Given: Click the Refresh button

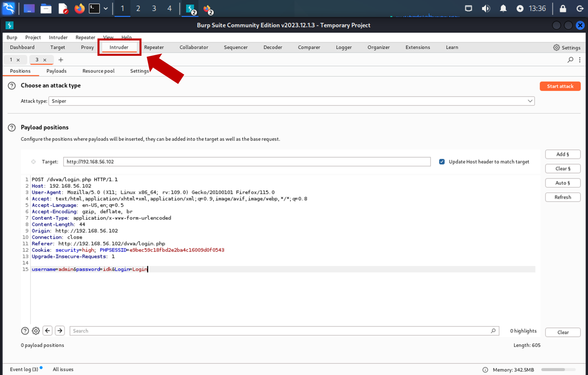Looking at the screenshot, I should 563,197.
